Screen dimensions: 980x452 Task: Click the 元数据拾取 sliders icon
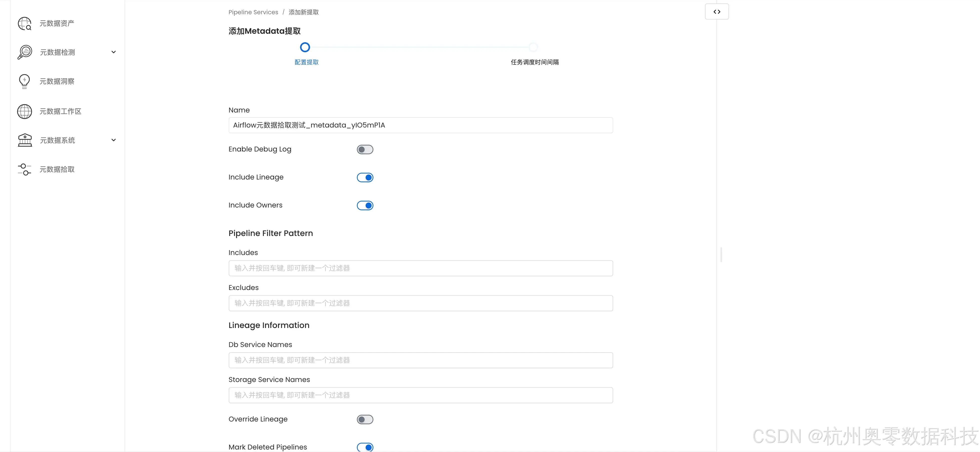coord(25,169)
